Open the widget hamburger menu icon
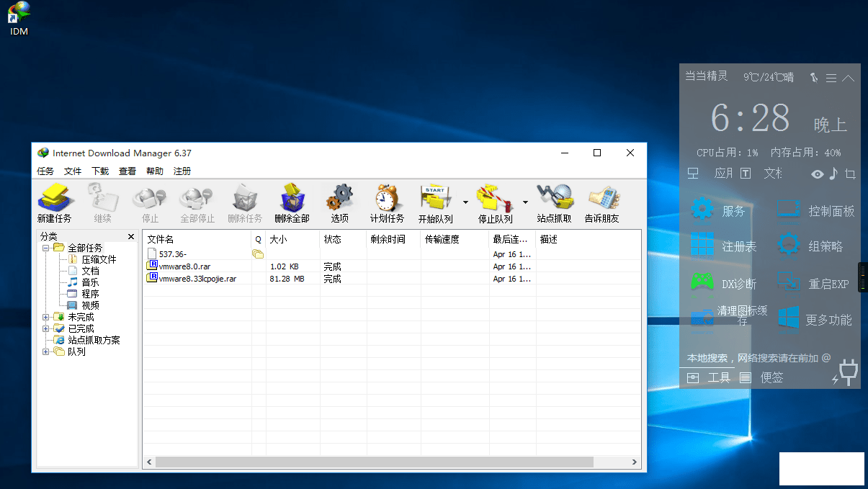 [831, 77]
